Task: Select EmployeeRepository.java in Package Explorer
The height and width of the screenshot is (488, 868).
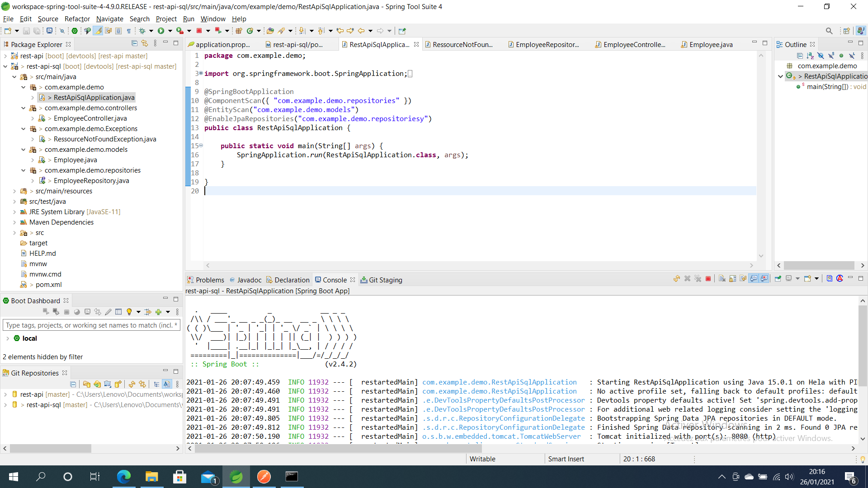Action: [91, 181]
